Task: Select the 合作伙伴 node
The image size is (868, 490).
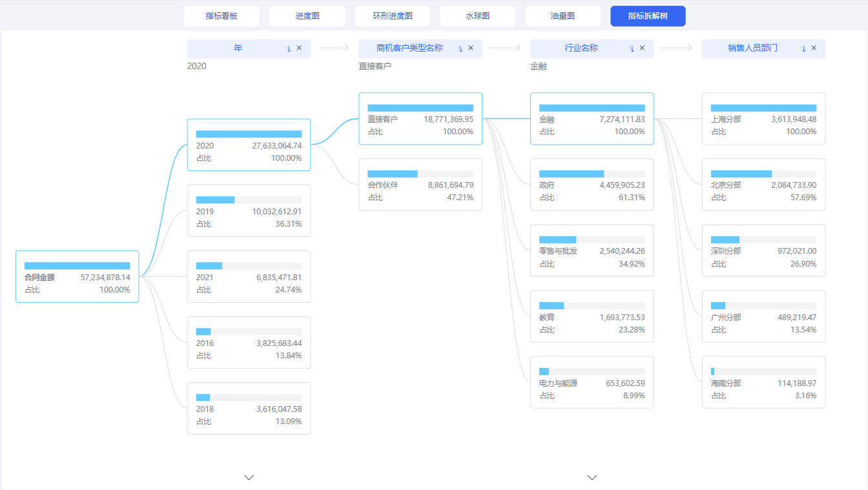Action: coord(420,185)
